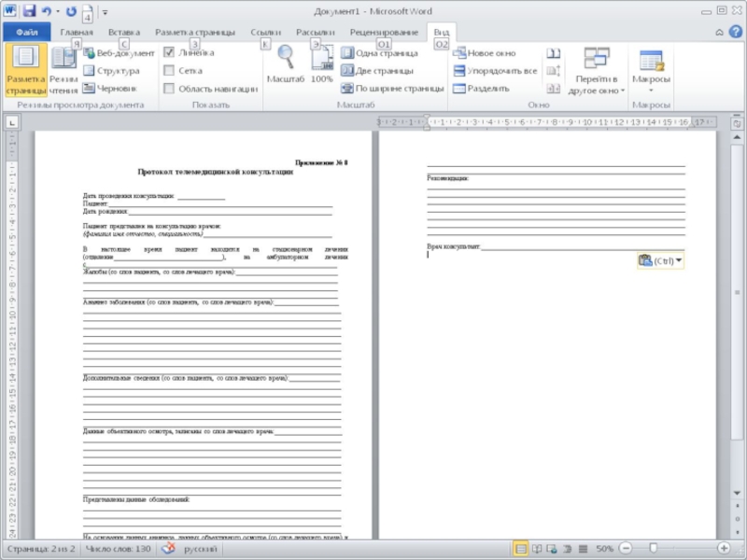Click View Side by Side icon
This screenshot has height=560, width=747.
point(553,53)
